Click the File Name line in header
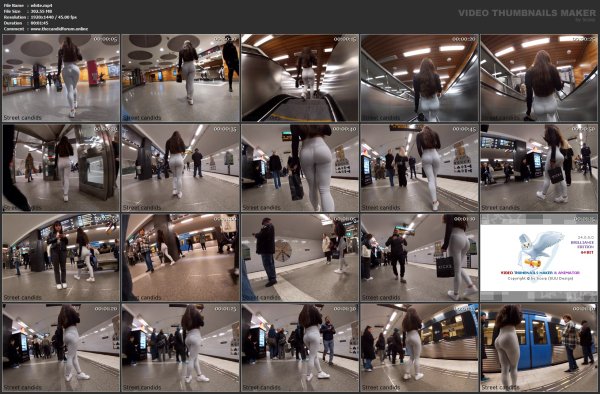 (x=28, y=6)
